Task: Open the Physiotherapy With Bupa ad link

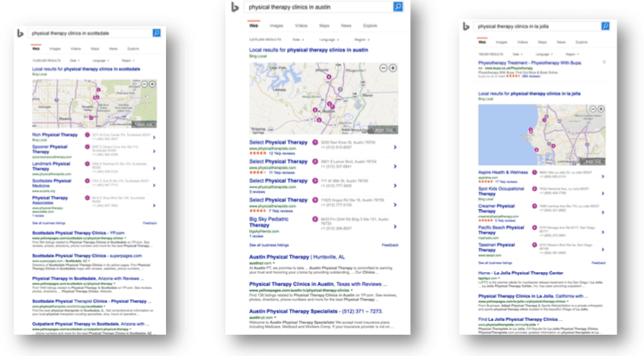Action: [530, 63]
